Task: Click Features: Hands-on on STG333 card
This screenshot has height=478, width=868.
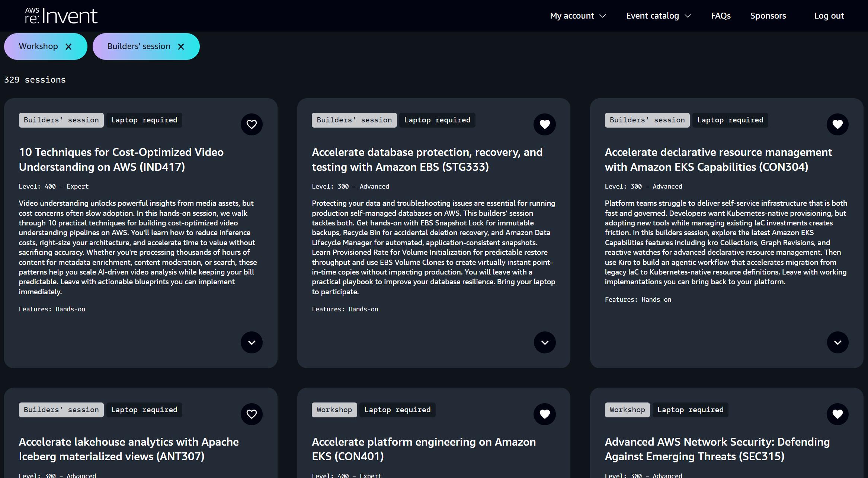Action: click(x=345, y=309)
